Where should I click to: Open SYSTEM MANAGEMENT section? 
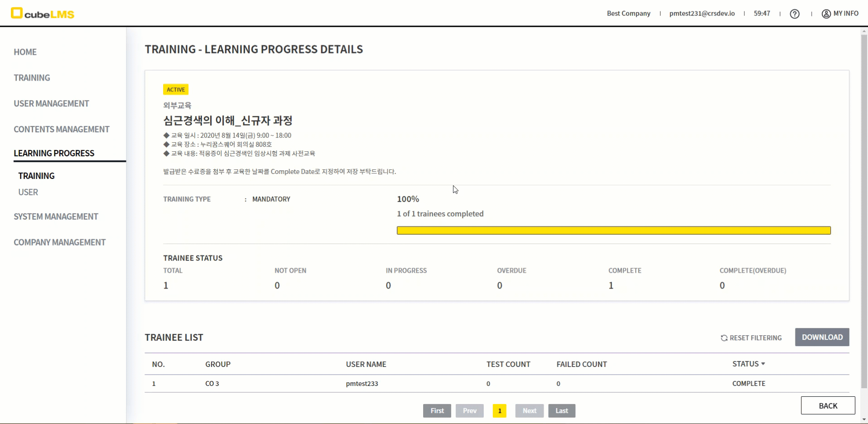tap(56, 217)
